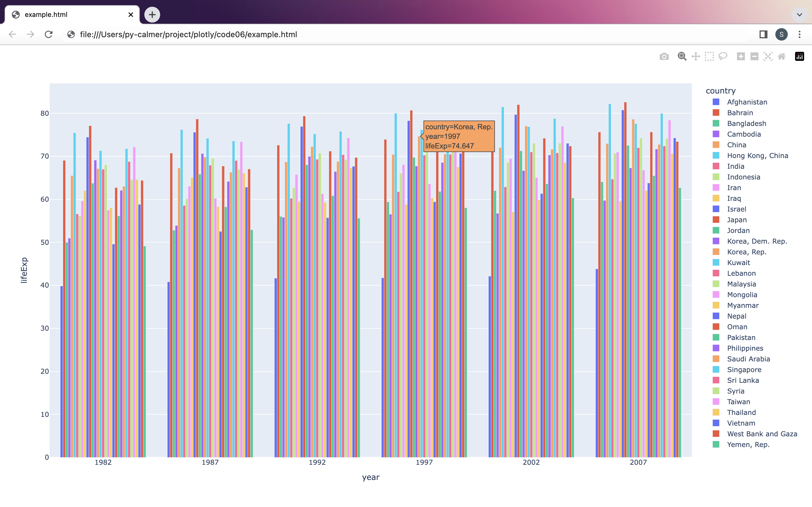Hide the Japan series in legend
The image size is (812, 507).
tap(737, 220)
